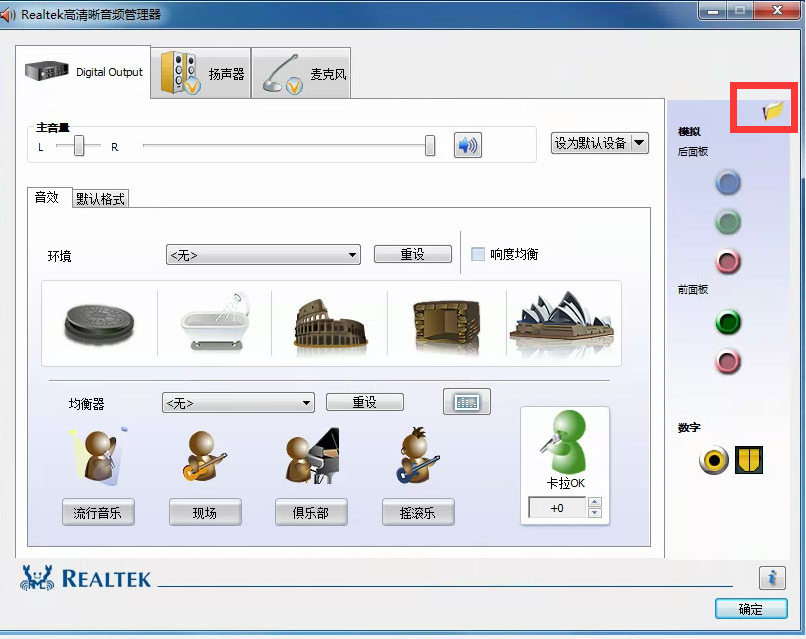Click the 确定 button
Image resolution: width=806 pixels, height=639 pixels.
click(x=750, y=609)
